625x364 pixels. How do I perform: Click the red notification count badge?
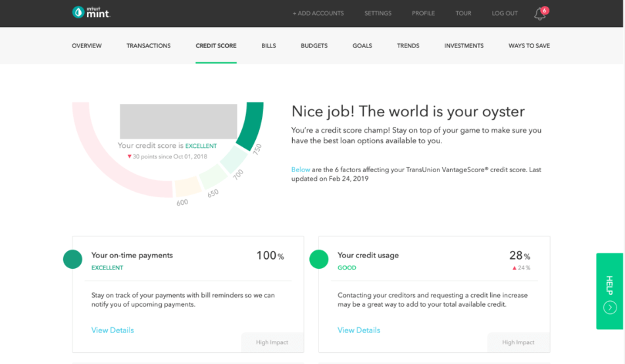tap(545, 11)
